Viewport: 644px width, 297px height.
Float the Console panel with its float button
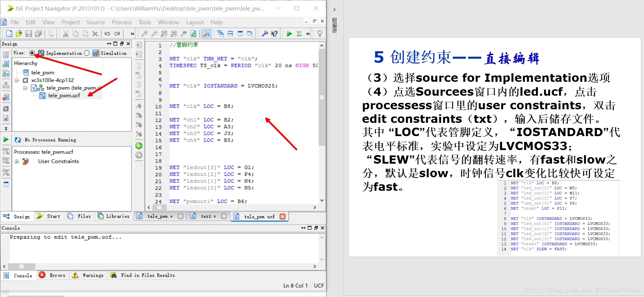click(316, 228)
